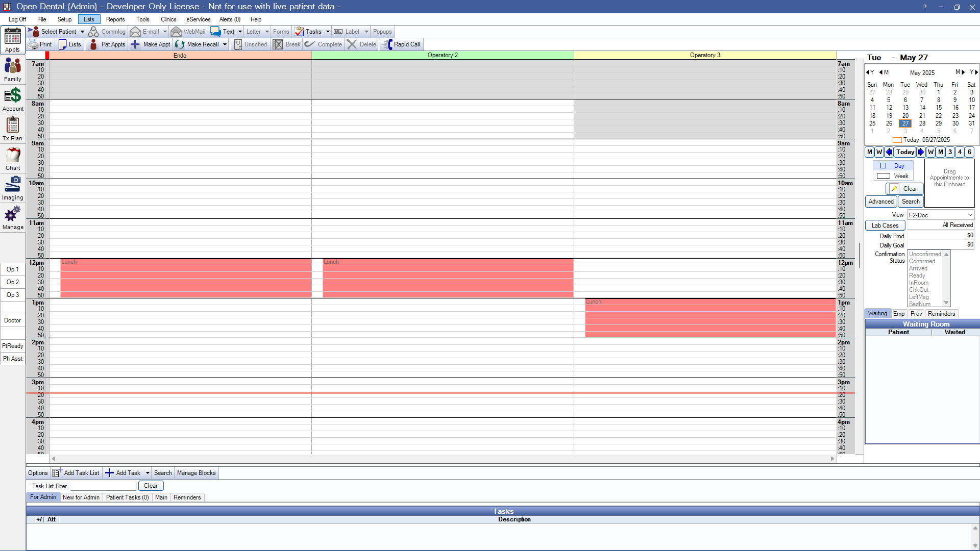
Task: Open the Imaging module
Action: (13, 185)
